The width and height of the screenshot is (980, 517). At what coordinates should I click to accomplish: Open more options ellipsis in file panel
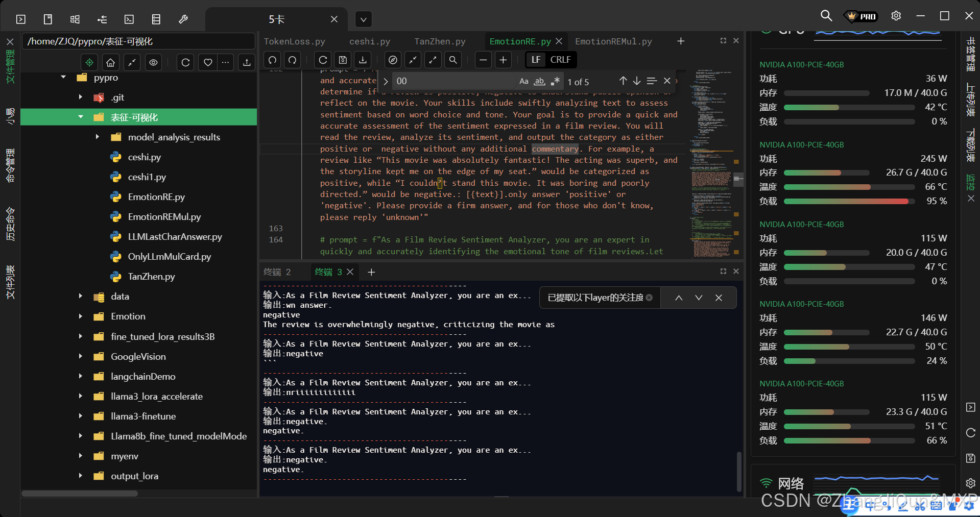tap(225, 62)
